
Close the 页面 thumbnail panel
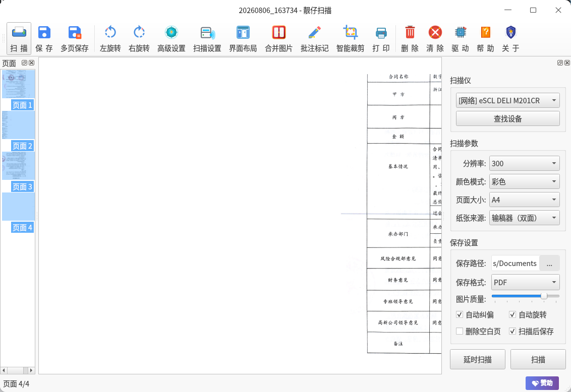32,63
